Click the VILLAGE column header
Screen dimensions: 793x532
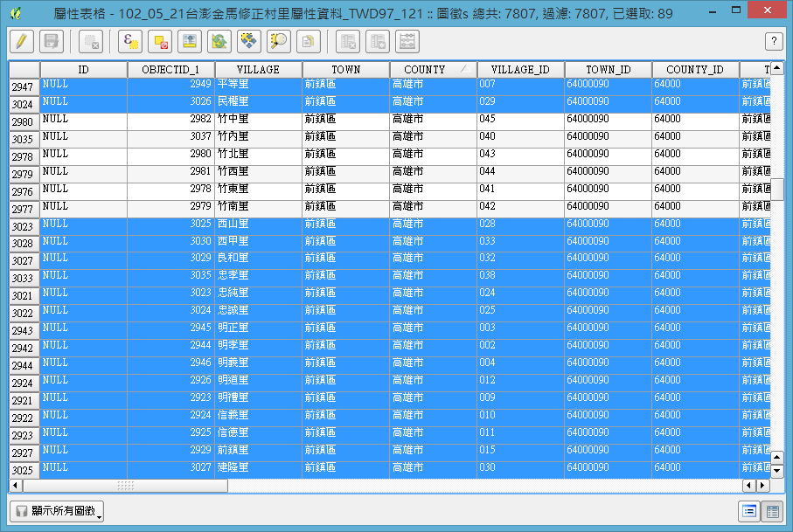(258, 70)
